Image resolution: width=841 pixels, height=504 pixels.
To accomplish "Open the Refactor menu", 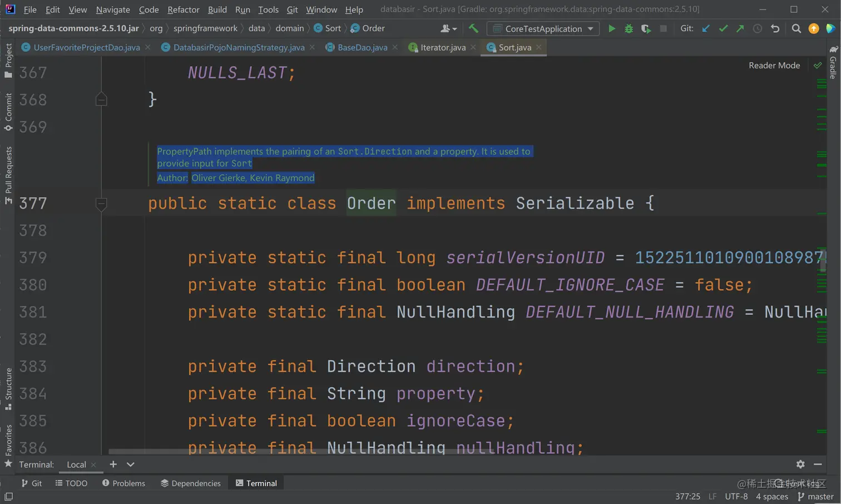I will (x=184, y=9).
